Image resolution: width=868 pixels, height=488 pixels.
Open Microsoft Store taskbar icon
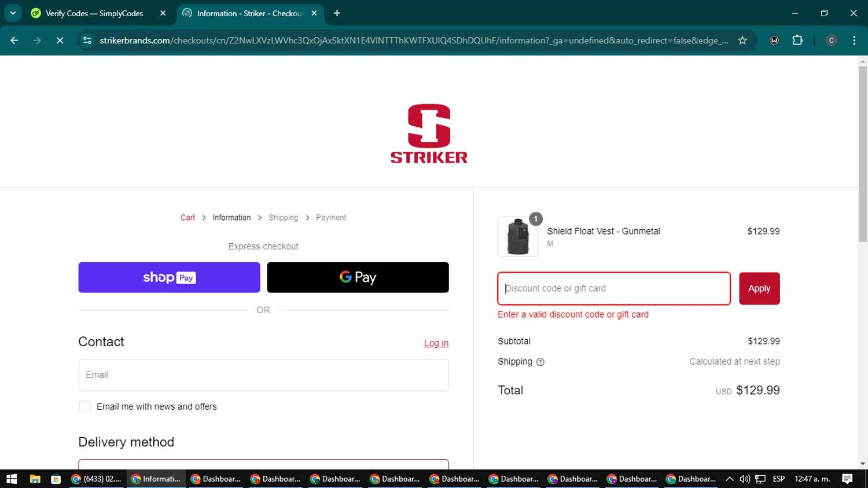[x=56, y=479]
